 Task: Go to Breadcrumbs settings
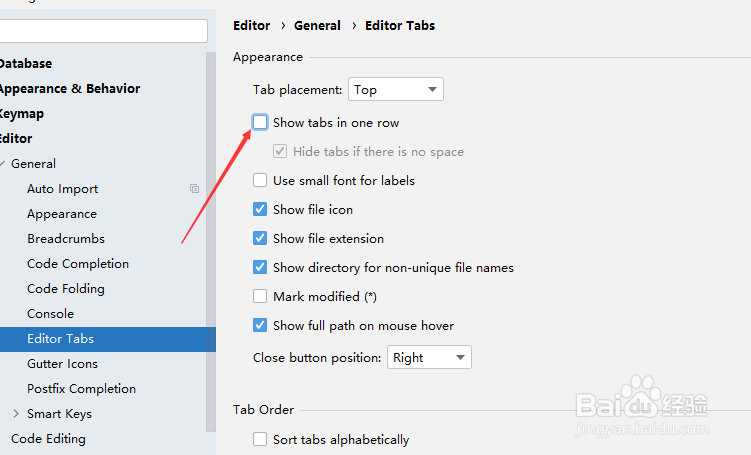click(x=66, y=239)
